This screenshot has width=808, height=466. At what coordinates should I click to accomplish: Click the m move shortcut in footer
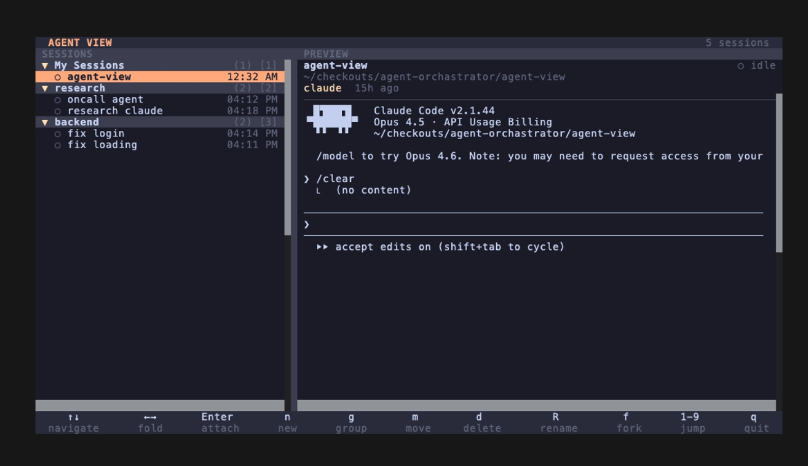click(417, 423)
